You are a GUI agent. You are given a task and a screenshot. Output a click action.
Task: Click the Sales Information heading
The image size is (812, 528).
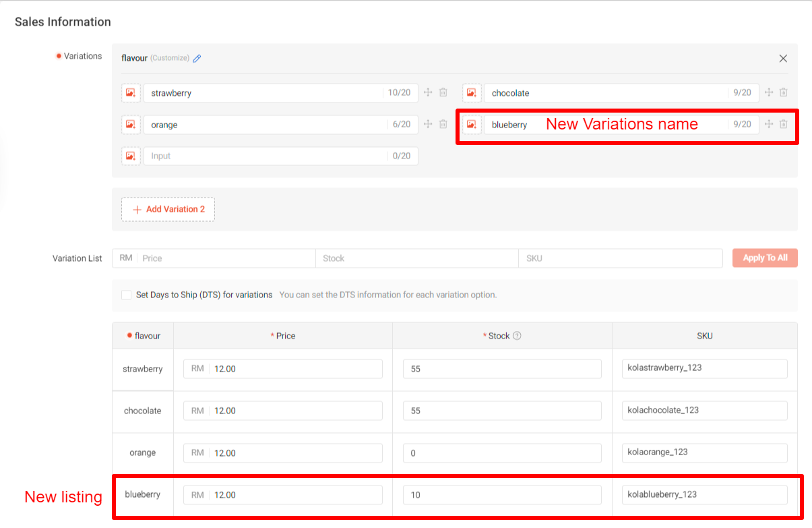click(x=63, y=22)
